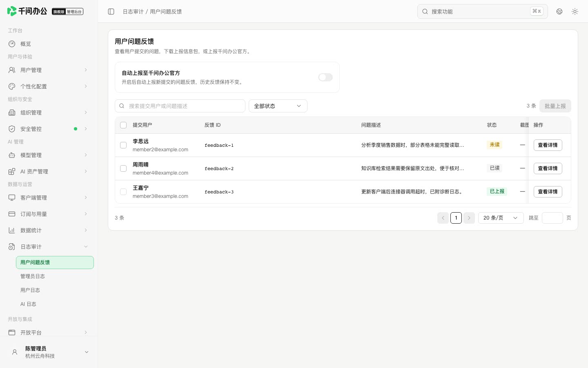The height and width of the screenshot is (368, 588).
Task: View details for feedback-2
Action: coord(548,168)
